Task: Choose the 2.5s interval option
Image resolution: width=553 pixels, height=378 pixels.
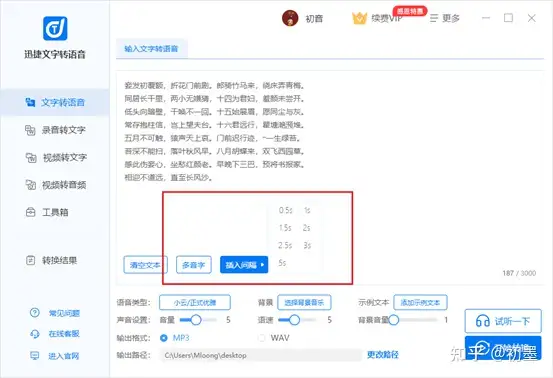Action: pyautogui.click(x=285, y=245)
